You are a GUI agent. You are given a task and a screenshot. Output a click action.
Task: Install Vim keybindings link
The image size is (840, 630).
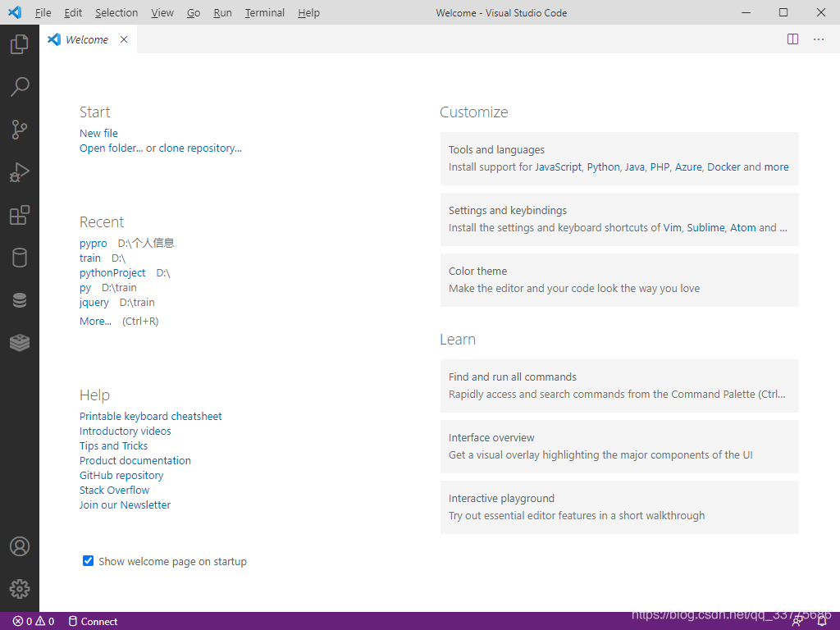tap(673, 228)
